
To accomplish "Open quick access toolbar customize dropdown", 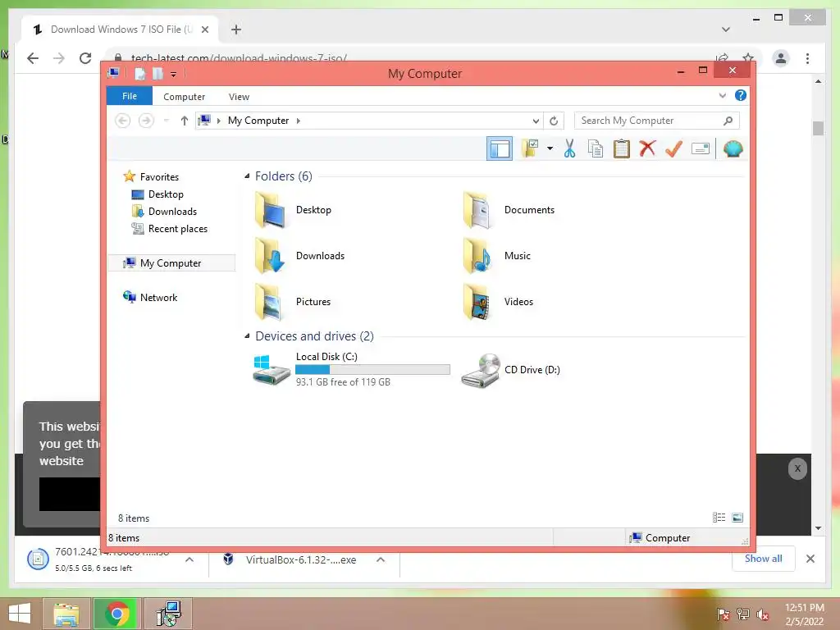I will coord(174,74).
